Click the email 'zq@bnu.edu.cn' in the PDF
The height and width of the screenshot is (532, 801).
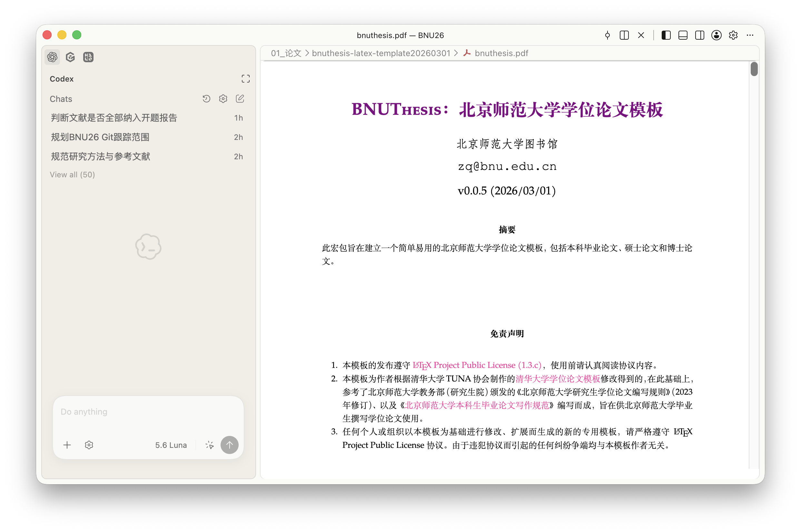tap(507, 166)
